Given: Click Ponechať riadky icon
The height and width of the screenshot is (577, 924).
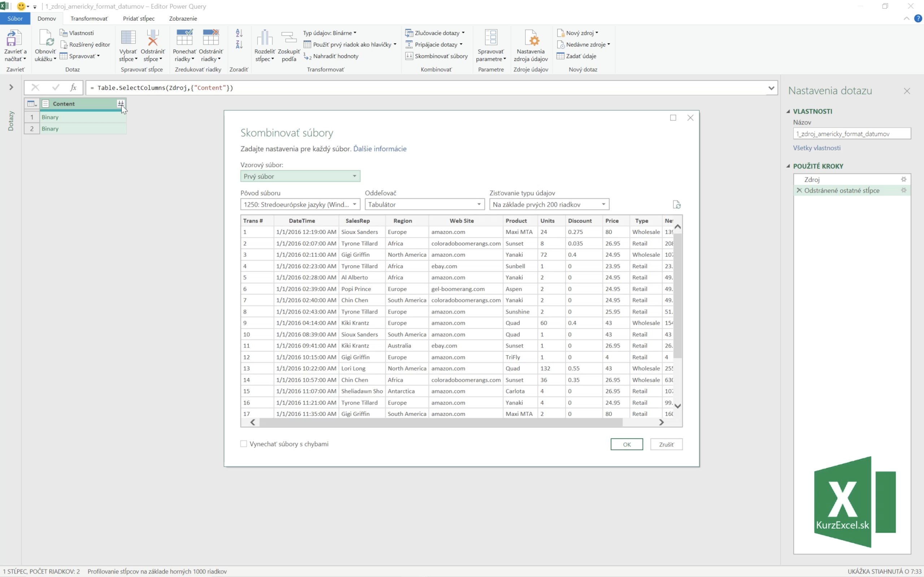Looking at the screenshot, I should pos(184,38).
